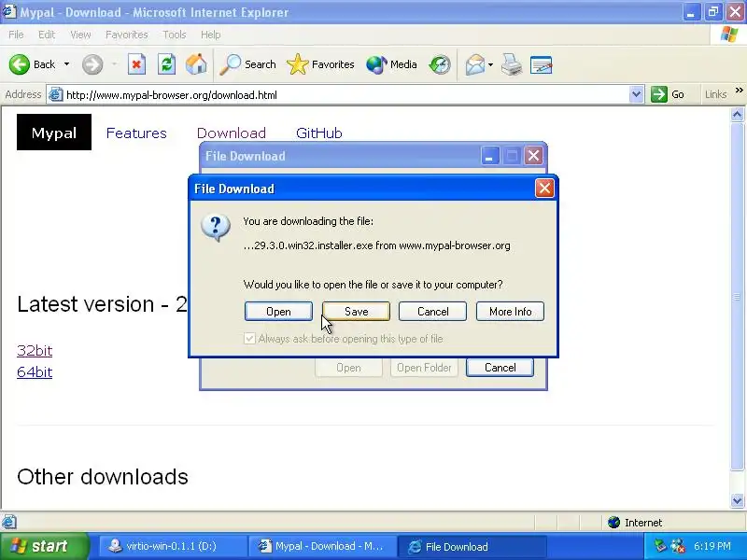The width and height of the screenshot is (747, 560).
Task: Click the Internet zone globe icon
Action: point(613,523)
